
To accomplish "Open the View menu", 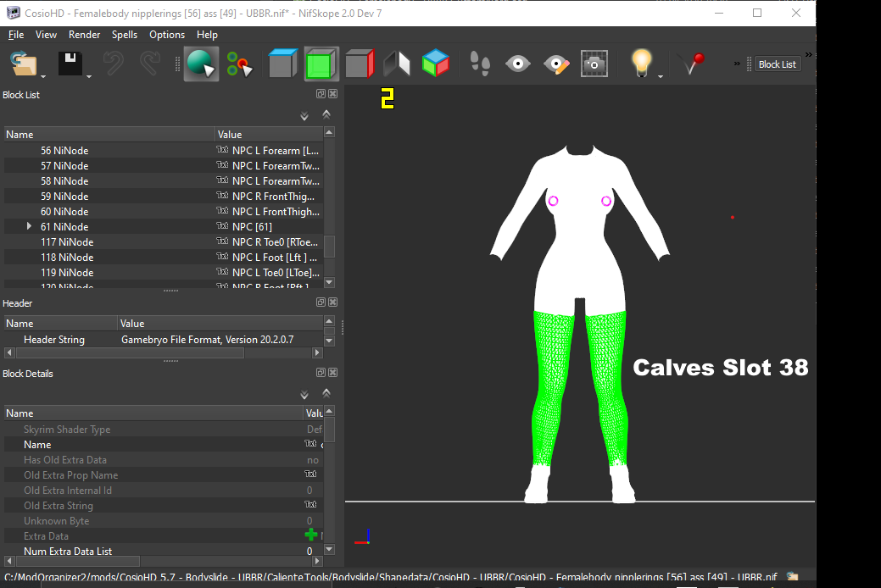I will [46, 35].
